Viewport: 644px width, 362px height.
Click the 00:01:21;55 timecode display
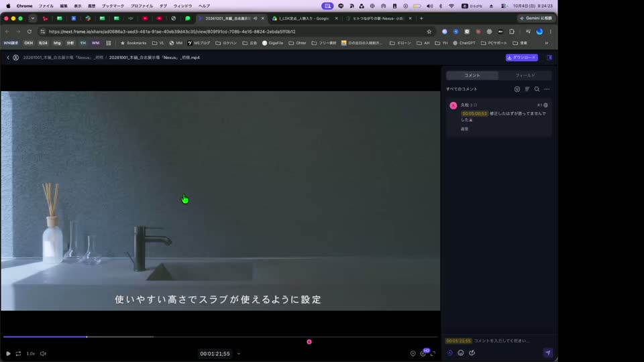[x=215, y=353]
